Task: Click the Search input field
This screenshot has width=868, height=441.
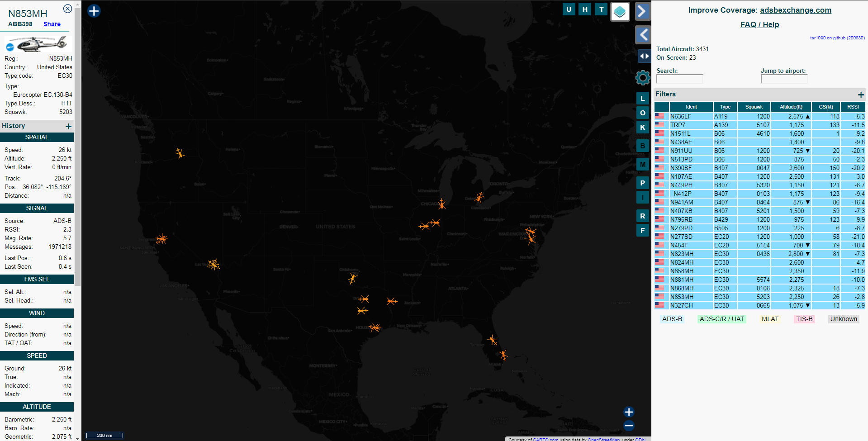Action: click(x=680, y=79)
